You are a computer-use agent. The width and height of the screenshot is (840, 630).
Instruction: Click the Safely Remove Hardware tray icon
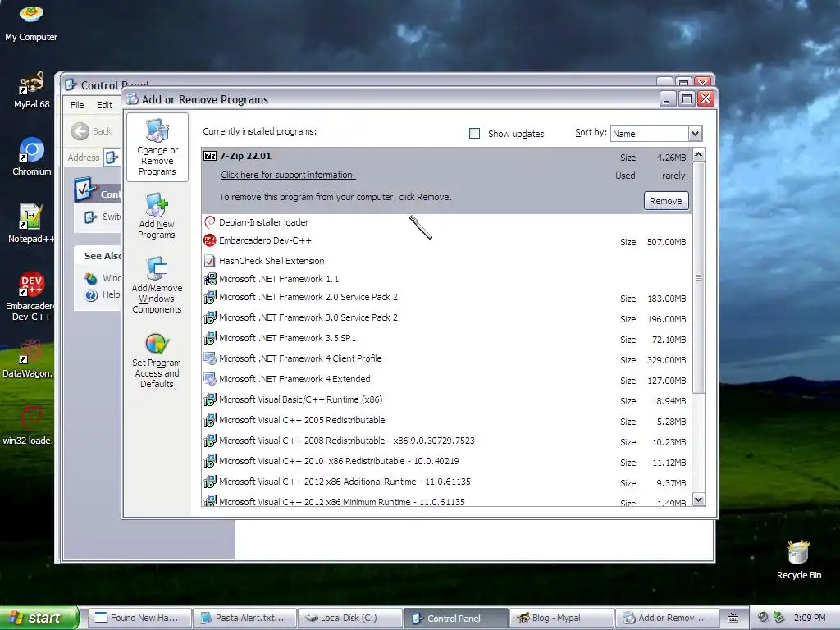click(x=779, y=618)
